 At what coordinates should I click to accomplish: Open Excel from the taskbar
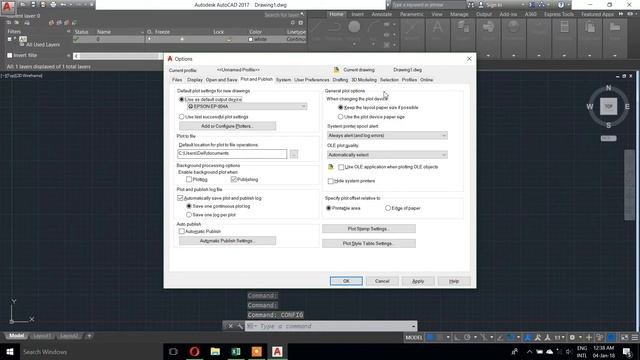[x=236, y=351]
